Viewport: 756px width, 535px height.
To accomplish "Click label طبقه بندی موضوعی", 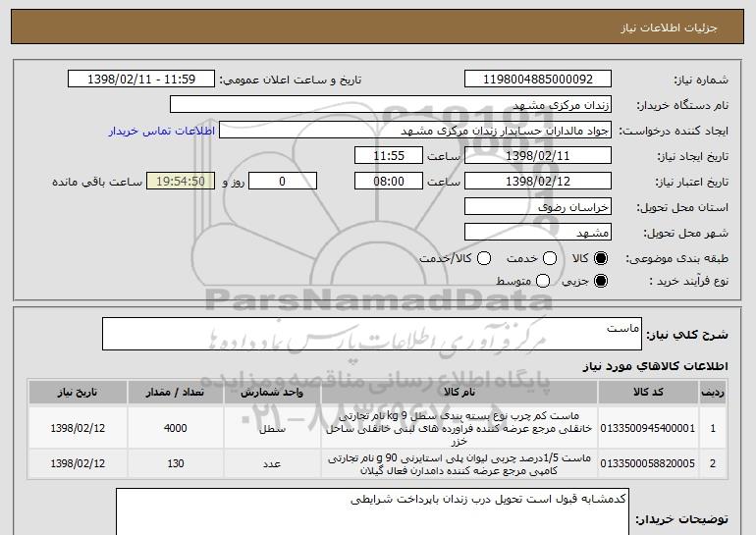I will click(x=676, y=259).
